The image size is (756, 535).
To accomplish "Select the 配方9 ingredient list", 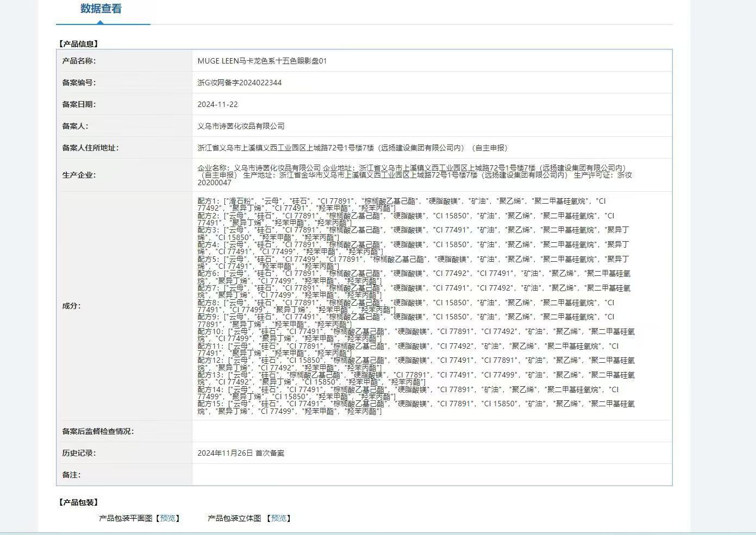I will click(x=406, y=320).
